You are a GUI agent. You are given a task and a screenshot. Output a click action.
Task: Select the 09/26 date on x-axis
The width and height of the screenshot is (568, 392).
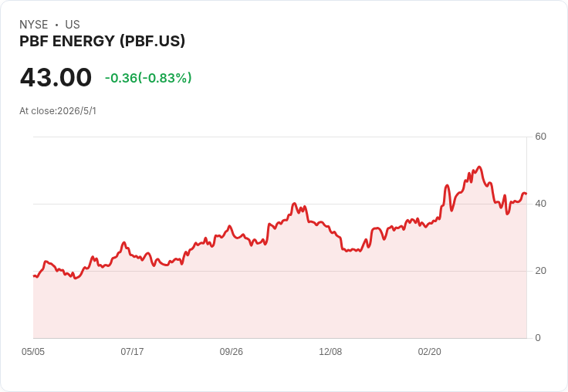tap(231, 351)
